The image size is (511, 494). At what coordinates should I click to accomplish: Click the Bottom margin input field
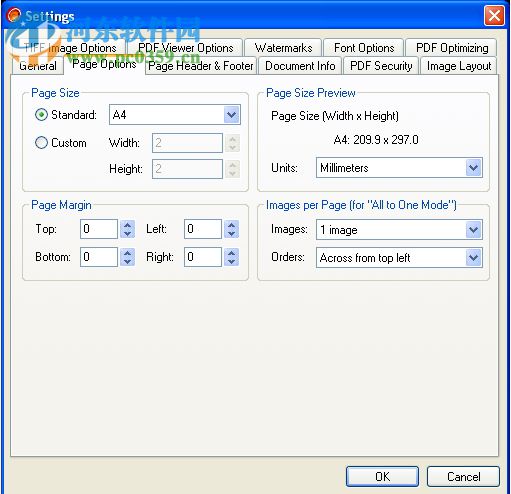[x=99, y=257]
